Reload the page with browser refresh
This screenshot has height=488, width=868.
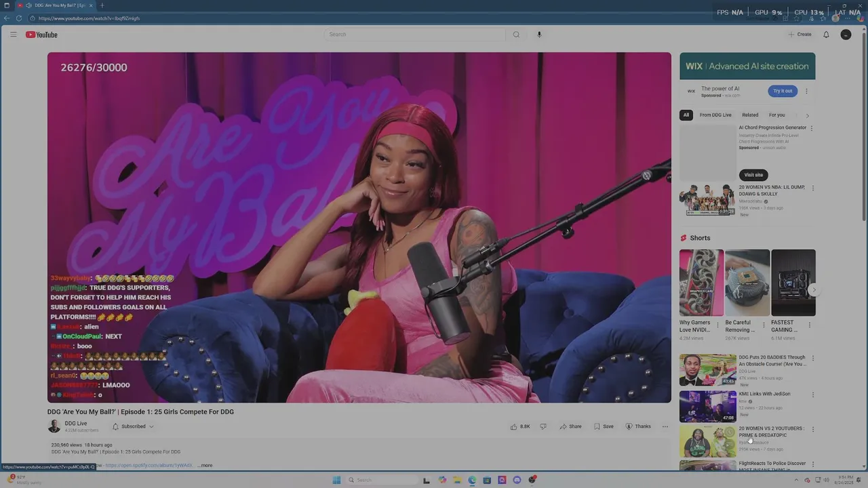click(18, 18)
